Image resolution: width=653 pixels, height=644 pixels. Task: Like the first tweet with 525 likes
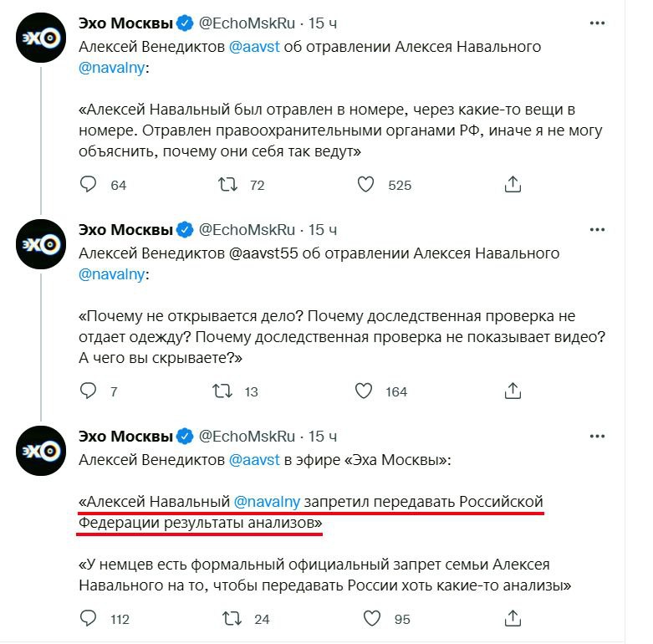click(x=365, y=184)
